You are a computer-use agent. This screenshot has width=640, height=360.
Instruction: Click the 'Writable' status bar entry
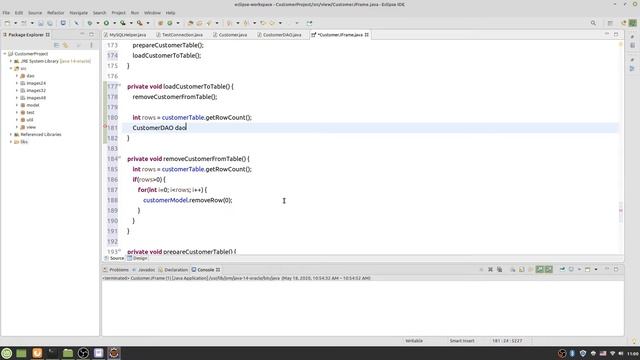click(x=414, y=341)
